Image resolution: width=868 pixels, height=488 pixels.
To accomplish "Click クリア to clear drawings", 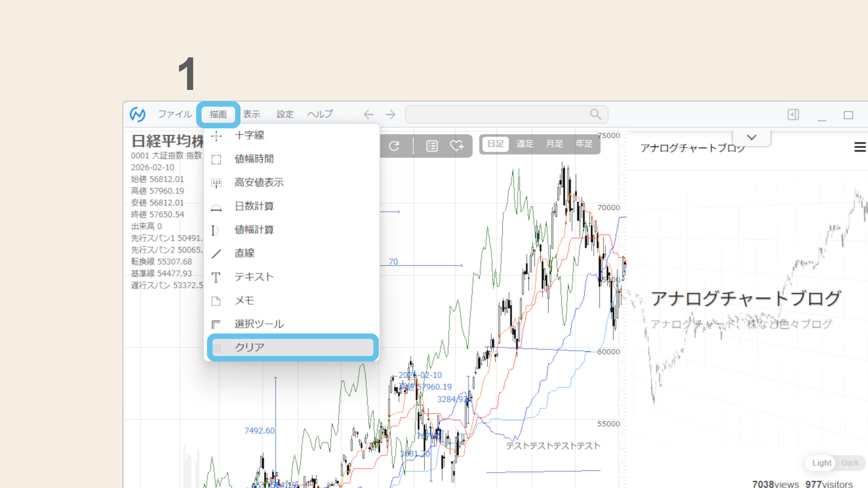I will coord(292,347).
